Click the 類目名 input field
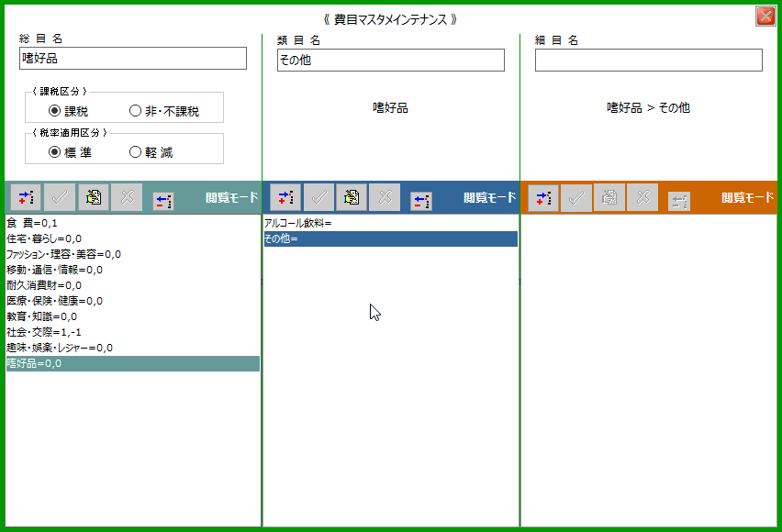The height and width of the screenshot is (532, 782). [x=391, y=60]
